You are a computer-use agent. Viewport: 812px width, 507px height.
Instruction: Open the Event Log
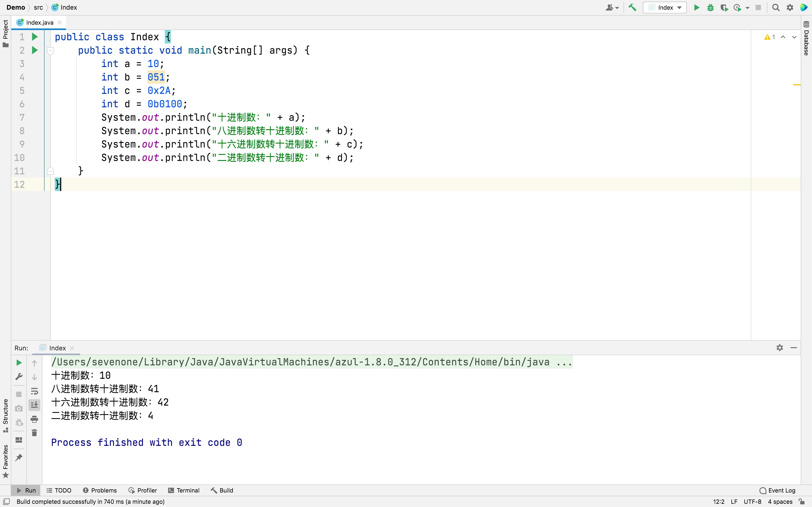coord(777,490)
